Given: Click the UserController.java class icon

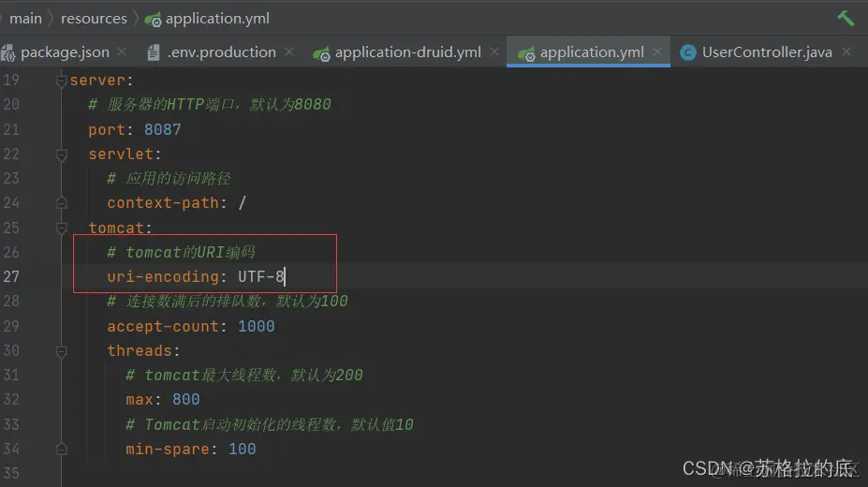Looking at the screenshot, I should (687, 52).
